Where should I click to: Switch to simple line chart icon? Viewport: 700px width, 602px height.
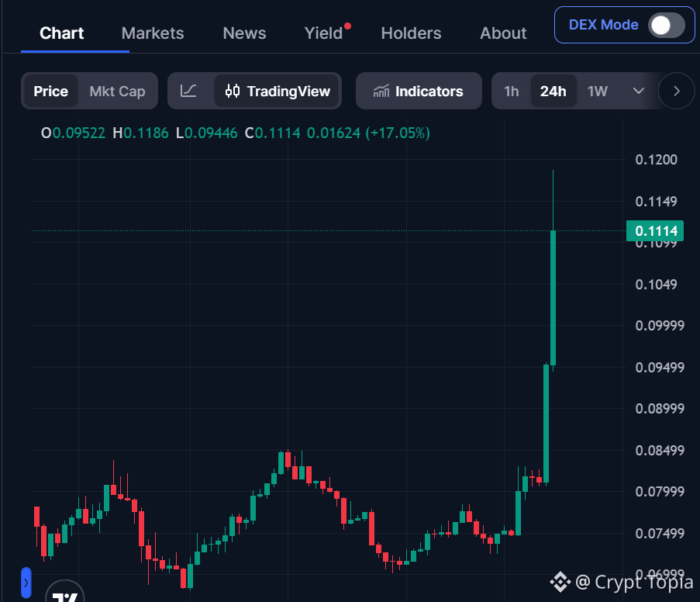click(188, 92)
